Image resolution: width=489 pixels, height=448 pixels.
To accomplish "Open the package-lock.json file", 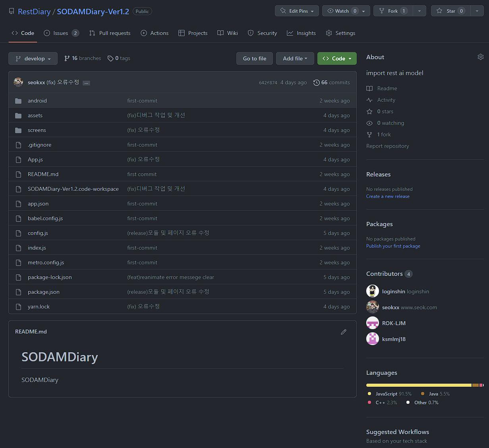I will 50,277.
